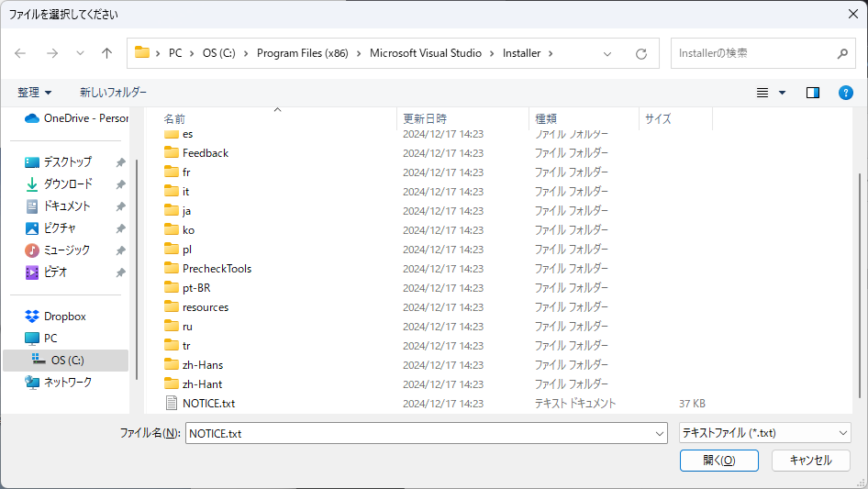The image size is (868, 489).
Task: Click the file list vertical scrollbar
Action: pyautogui.click(x=860, y=285)
